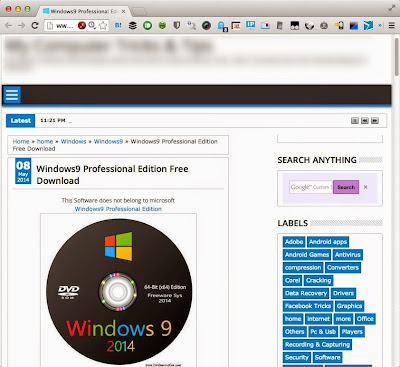Go forward with the browser forward arrow
The width and height of the screenshot is (400, 367).
tap(21, 25)
